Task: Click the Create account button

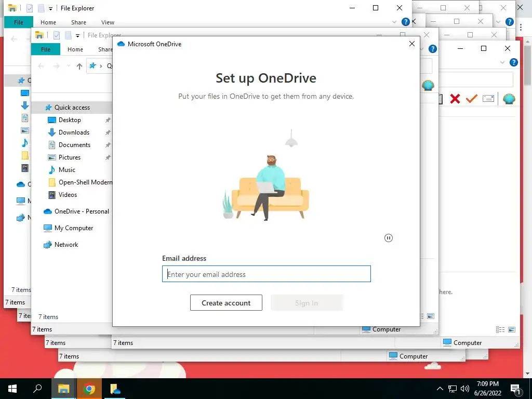Action: click(x=226, y=303)
